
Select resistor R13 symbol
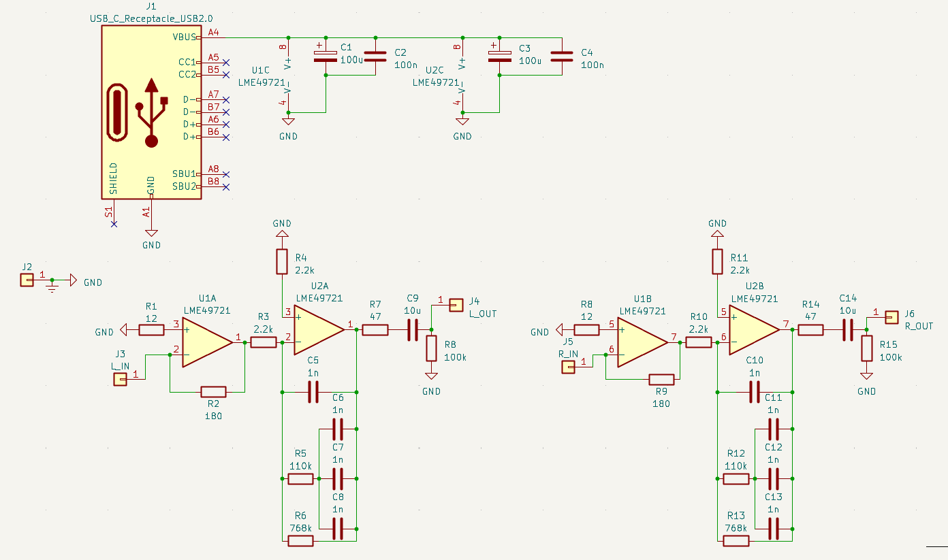(x=736, y=541)
